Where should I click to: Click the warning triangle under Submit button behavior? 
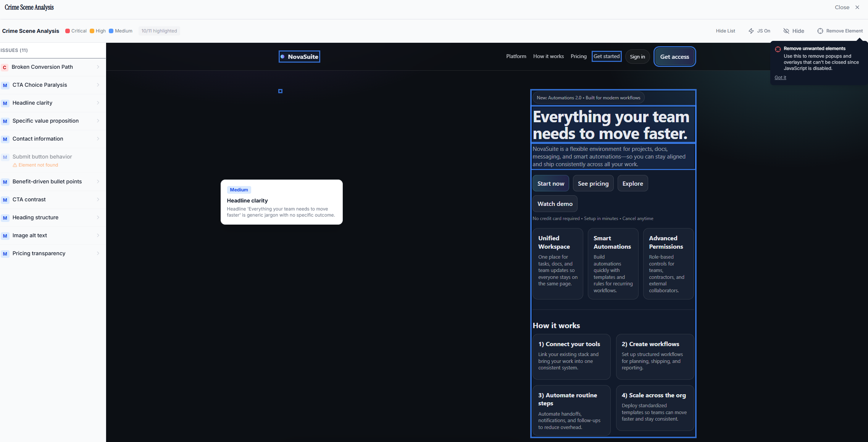click(15, 165)
